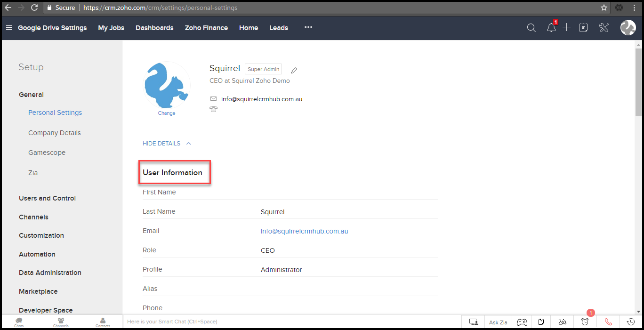Open Gamescope in the sidebar
Viewport: 644px width, 330px height.
tap(47, 153)
